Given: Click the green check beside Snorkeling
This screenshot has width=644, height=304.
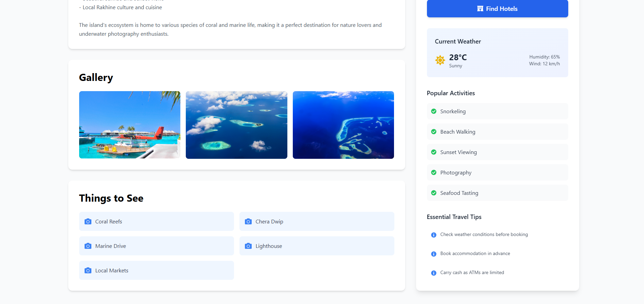Looking at the screenshot, I should tap(434, 111).
